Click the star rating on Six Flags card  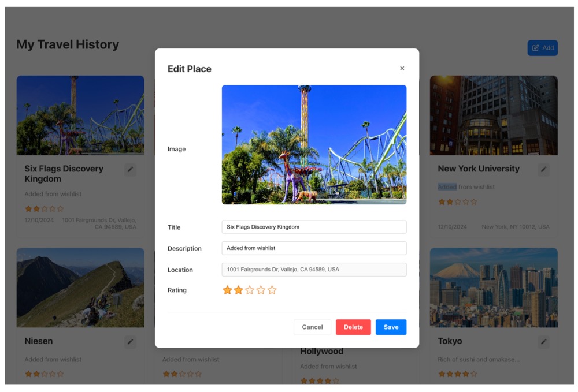click(45, 208)
